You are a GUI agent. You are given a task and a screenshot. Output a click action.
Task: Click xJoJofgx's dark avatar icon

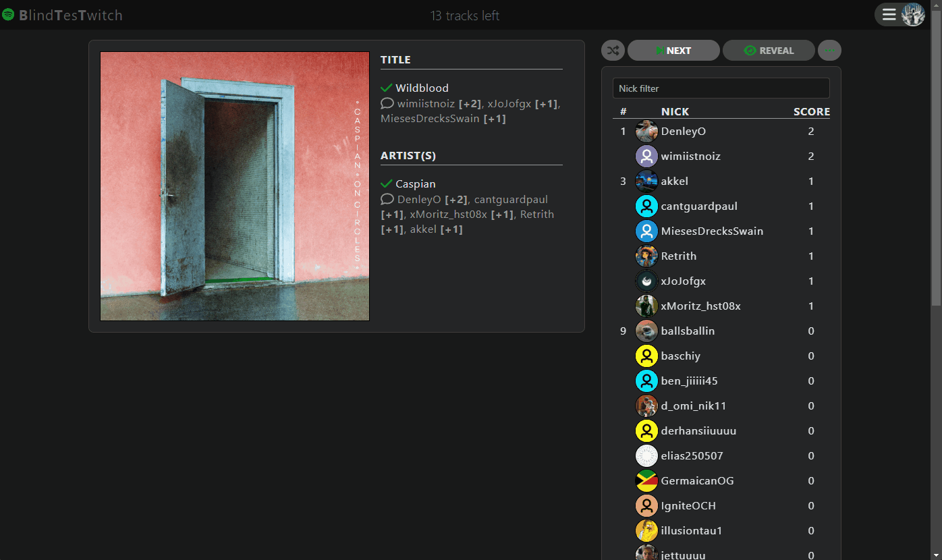coord(646,281)
